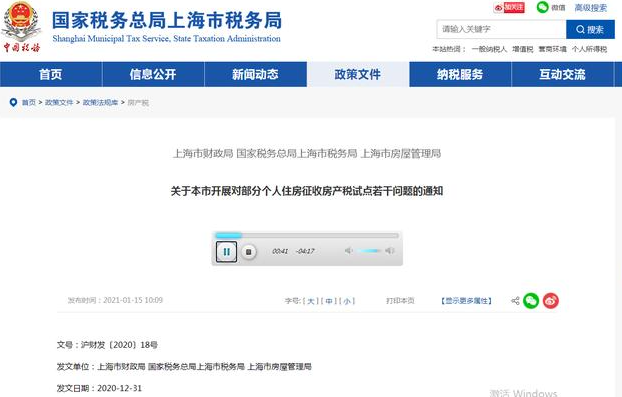
Task: Click the Weibo follow icon in header
Action: tap(509, 8)
